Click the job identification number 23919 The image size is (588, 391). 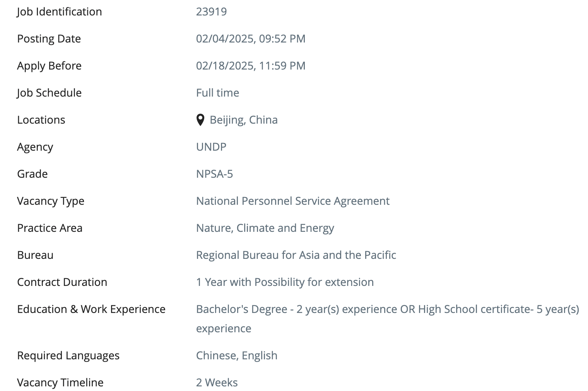[212, 12]
